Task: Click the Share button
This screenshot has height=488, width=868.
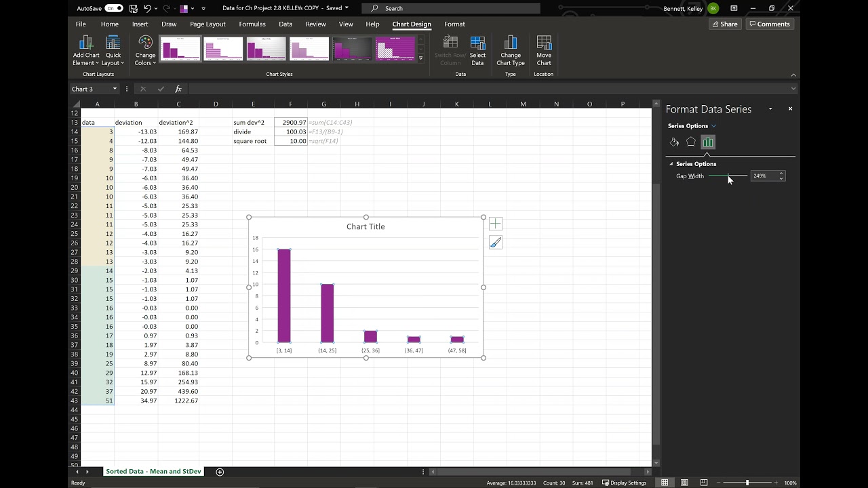Action: [x=724, y=24]
